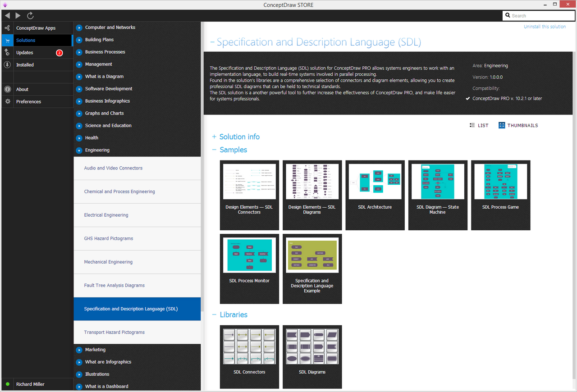Collapse the Engineering category

[79, 150]
